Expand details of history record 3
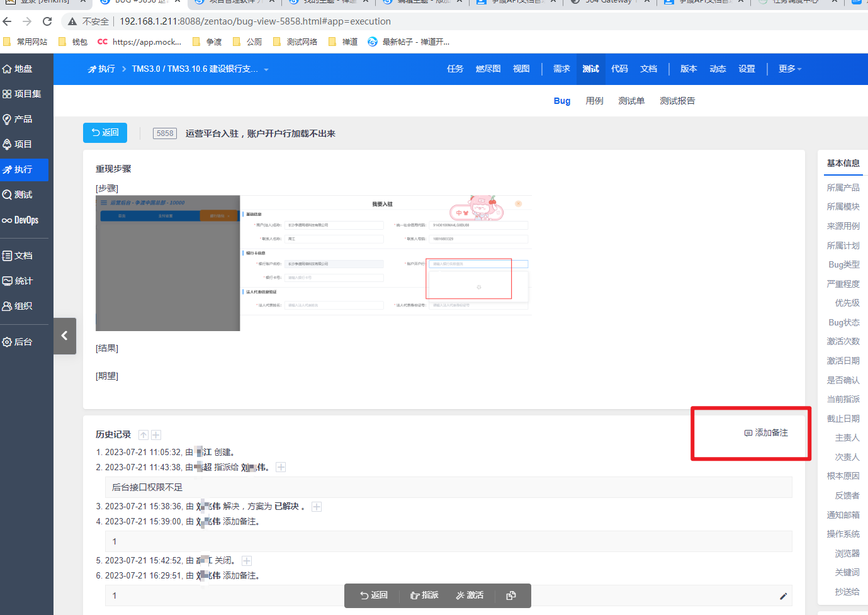 317,507
